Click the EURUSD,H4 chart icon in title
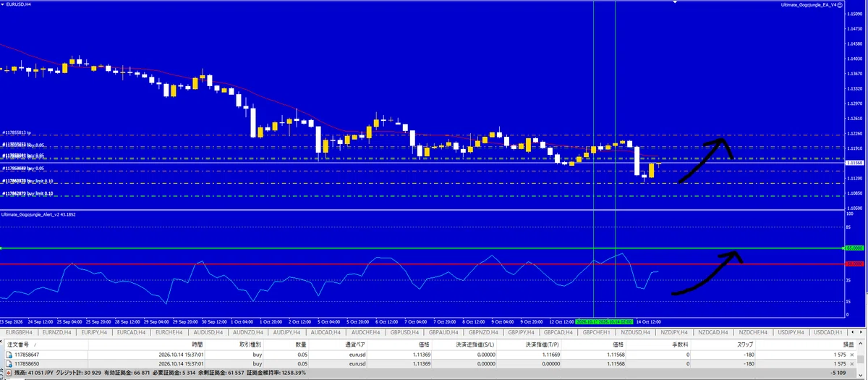 [4, 5]
